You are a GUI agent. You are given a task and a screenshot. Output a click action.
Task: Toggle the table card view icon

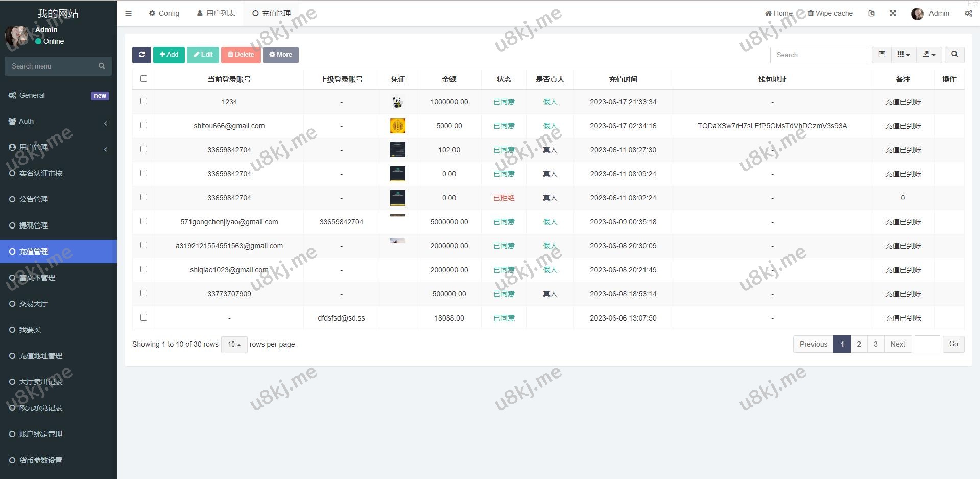tap(881, 55)
